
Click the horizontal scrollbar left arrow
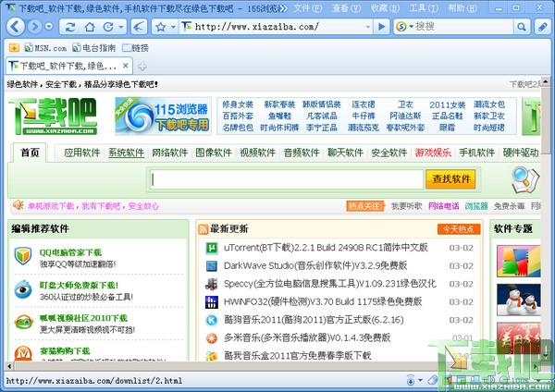point(9,366)
